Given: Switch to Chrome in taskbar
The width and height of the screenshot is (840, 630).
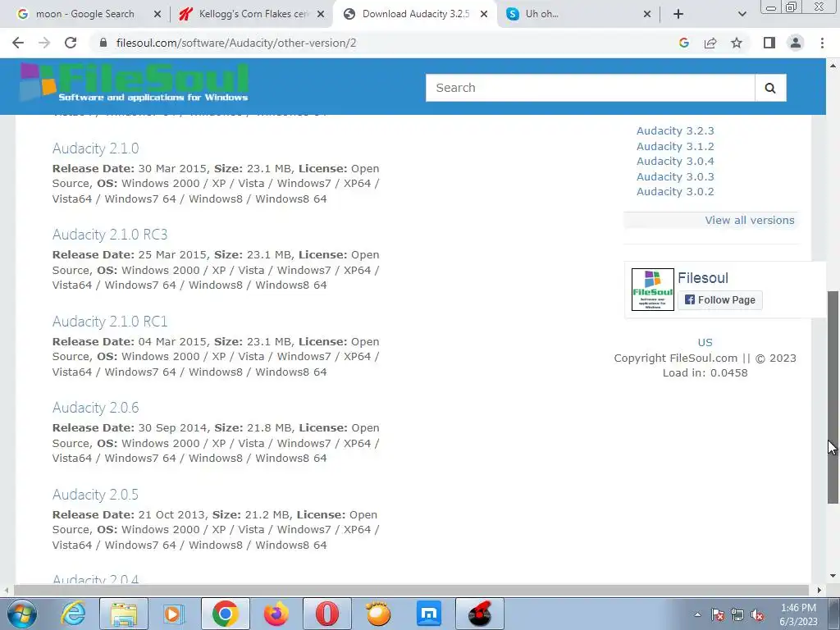Looking at the screenshot, I should (225, 614).
